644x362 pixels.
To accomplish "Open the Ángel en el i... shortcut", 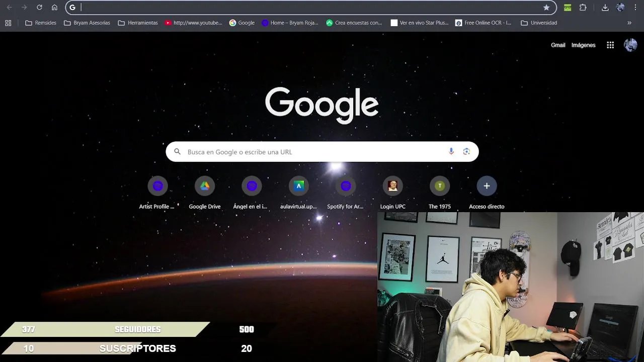I will tap(252, 193).
